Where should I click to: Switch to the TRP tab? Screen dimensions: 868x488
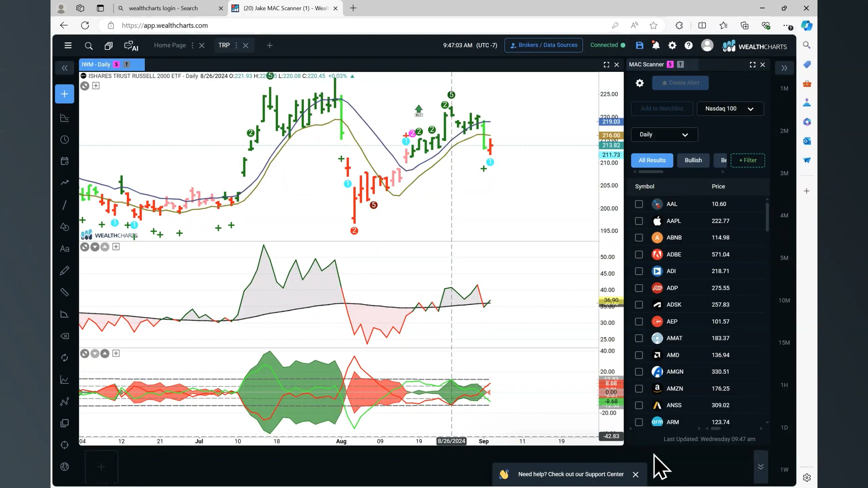tap(224, 45)
